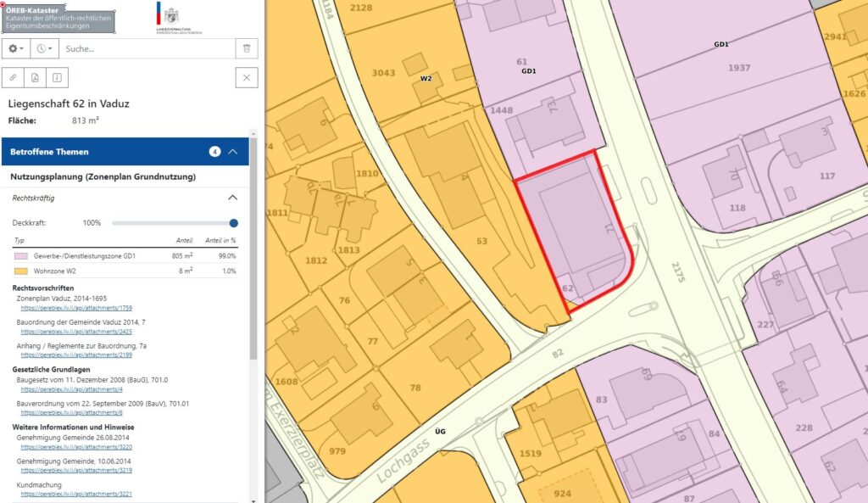Collapse the Rechtskräftig subsection chevron
Viewport: 868px width, 503px height.
(233, 198)
